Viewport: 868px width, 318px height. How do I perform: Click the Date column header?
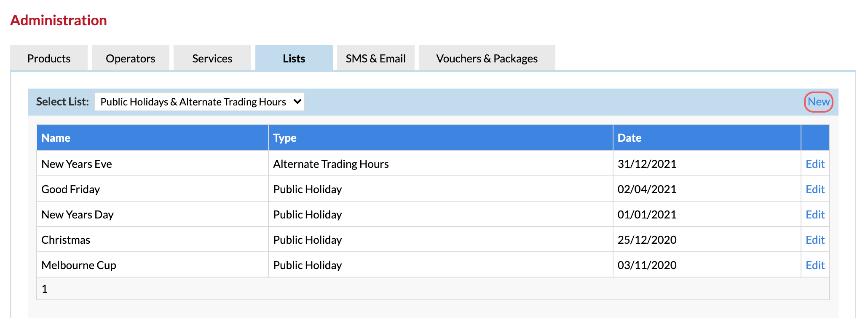coord(629,138)
